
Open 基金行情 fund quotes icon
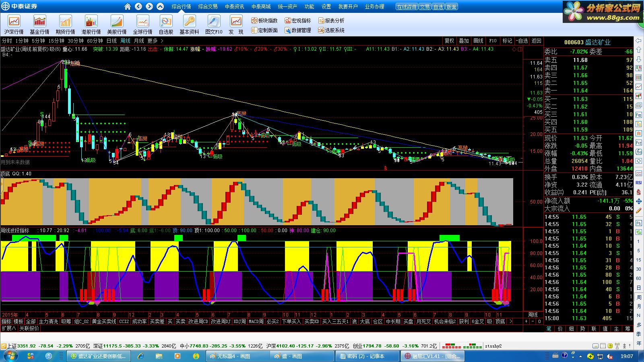[x=39, y=25]
